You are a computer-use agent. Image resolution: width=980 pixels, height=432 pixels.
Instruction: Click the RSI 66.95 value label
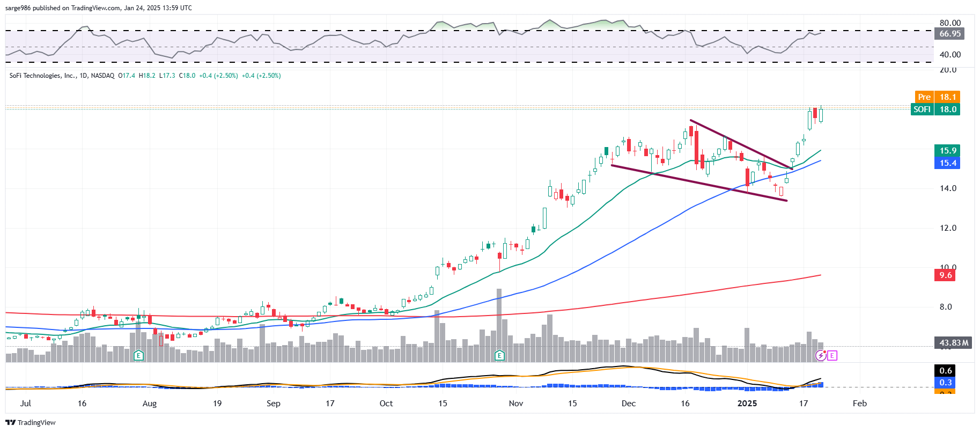pyautogui.click(x=949, y=34)
